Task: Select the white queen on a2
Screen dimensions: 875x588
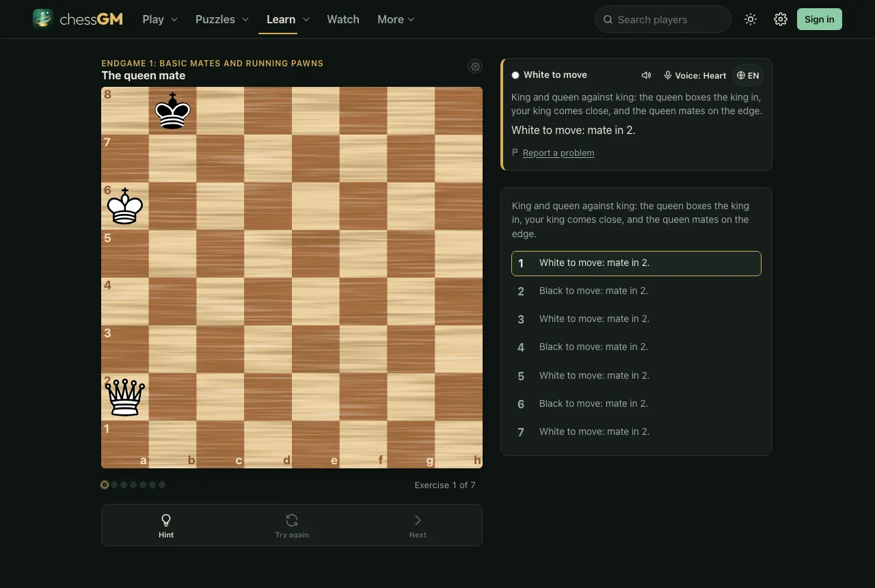Action: (x=125, y=397)
